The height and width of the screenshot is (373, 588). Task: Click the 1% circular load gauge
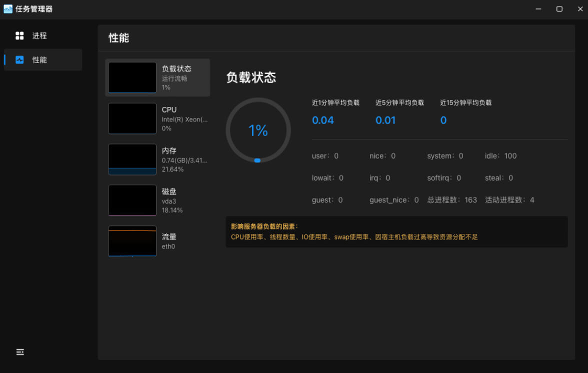pos(258,130)
